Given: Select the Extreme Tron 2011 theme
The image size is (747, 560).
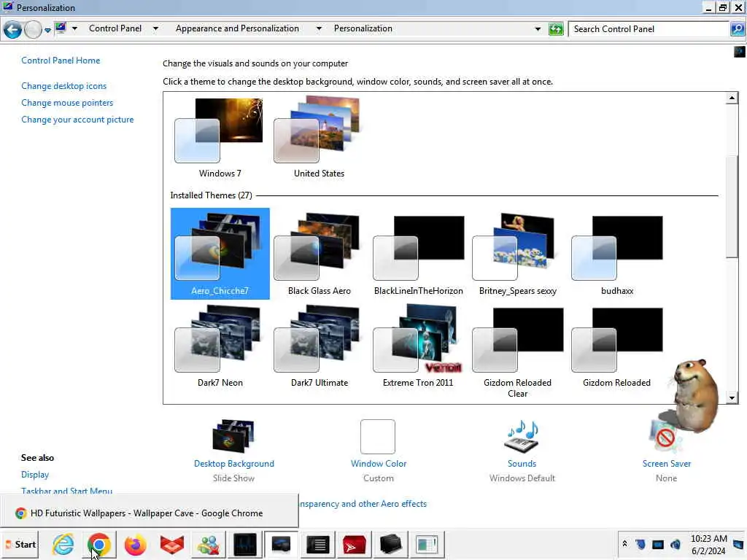Looking at the screenshot, I should click(418, 348).
